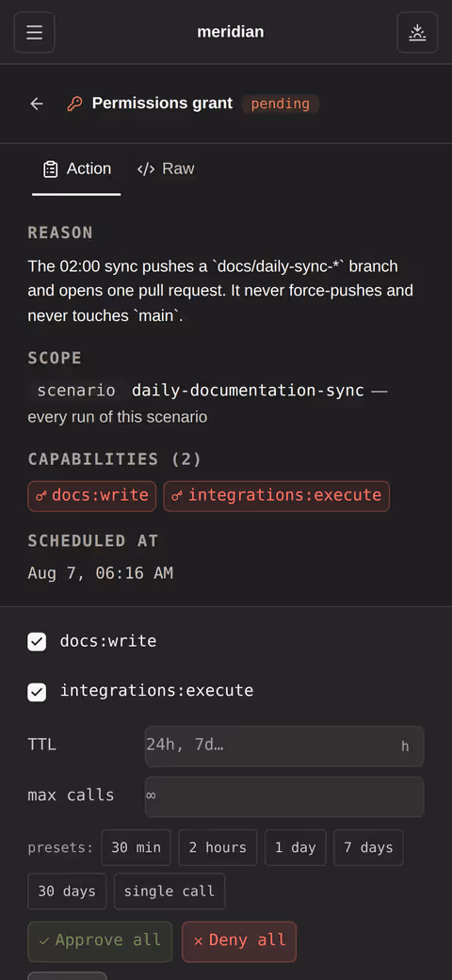Open the hamburger menu

[35, 32]
